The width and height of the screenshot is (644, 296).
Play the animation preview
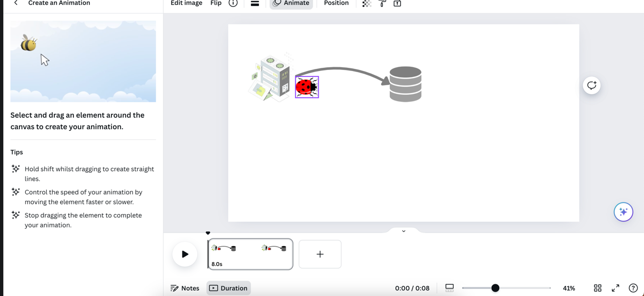click(x=185, y=254)
